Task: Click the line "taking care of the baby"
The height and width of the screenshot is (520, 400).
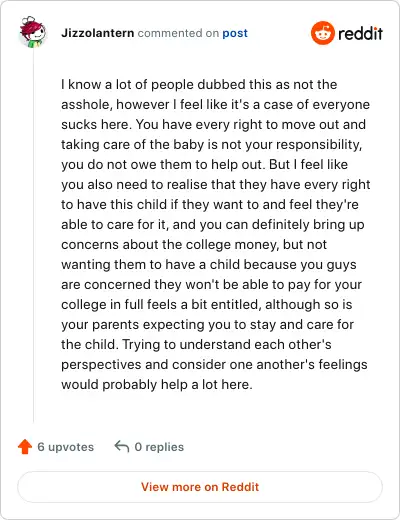Action: (x=211, y=144)
